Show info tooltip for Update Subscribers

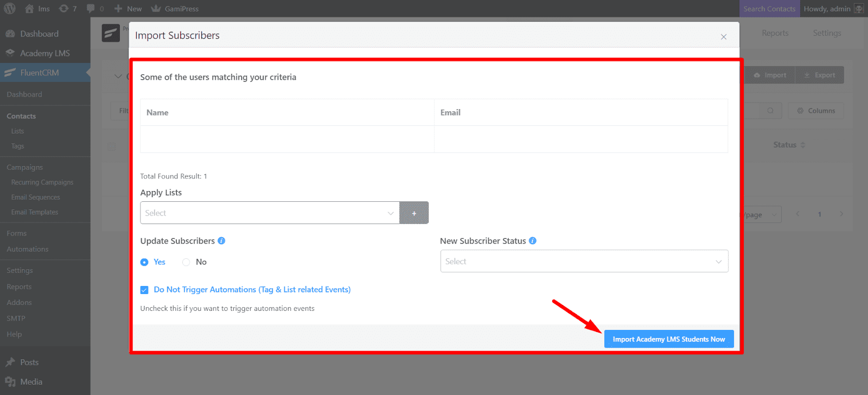click(x=221, y=241)
